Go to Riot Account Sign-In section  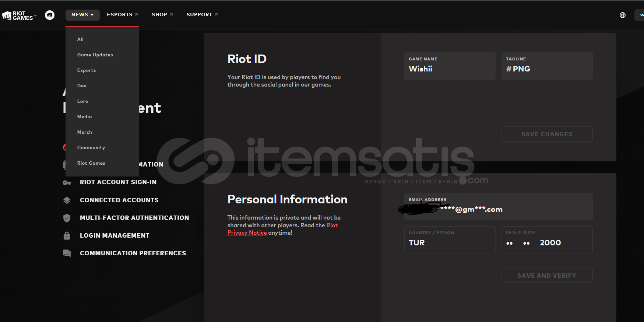point(118,182)
